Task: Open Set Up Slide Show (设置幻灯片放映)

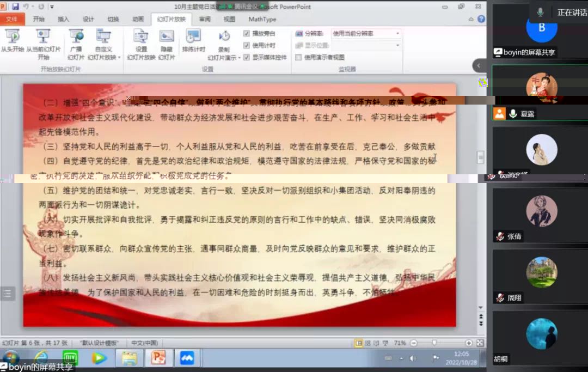Action: pyautogui.click(x=141, y=45)
